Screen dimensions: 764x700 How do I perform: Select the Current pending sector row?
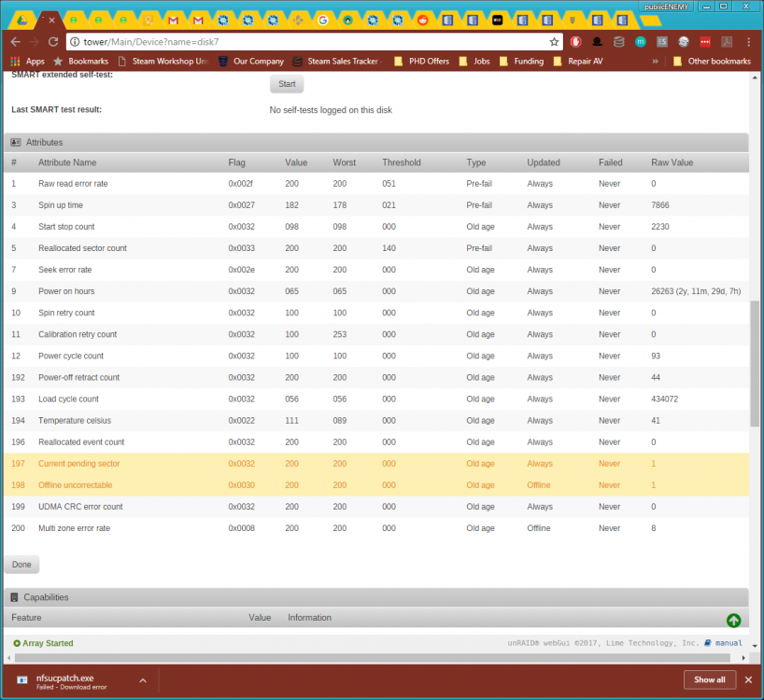(376, 464)
